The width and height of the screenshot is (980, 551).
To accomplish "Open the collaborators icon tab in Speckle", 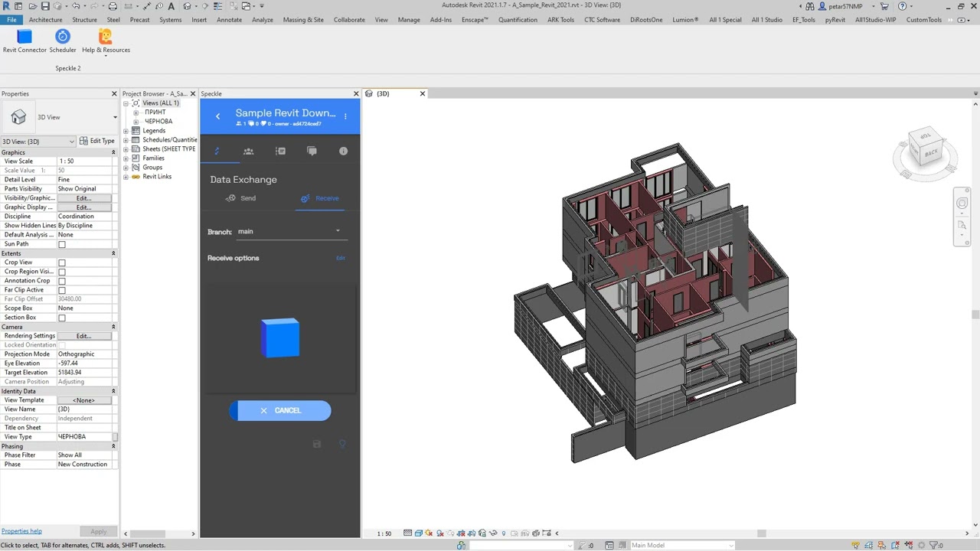I will tap(248, 152).
